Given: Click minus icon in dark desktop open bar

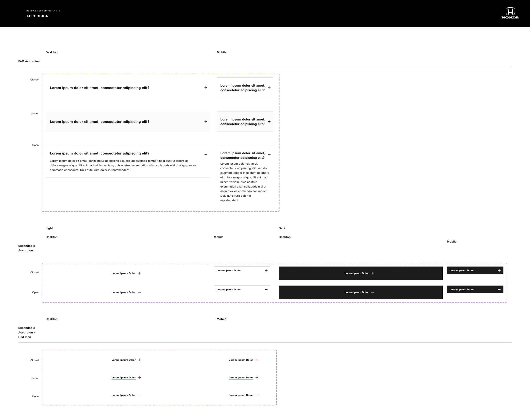Looking at the screenshot, I should [x=372, y=292].
